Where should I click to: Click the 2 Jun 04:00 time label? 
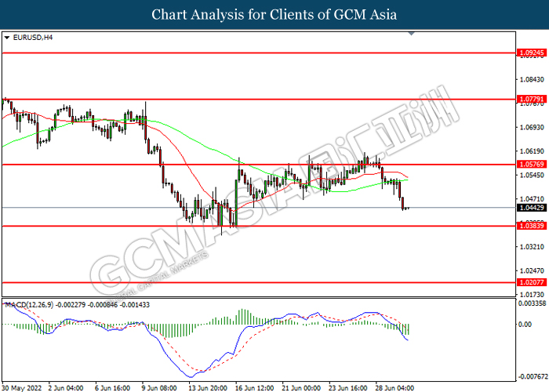click(66, 388)
